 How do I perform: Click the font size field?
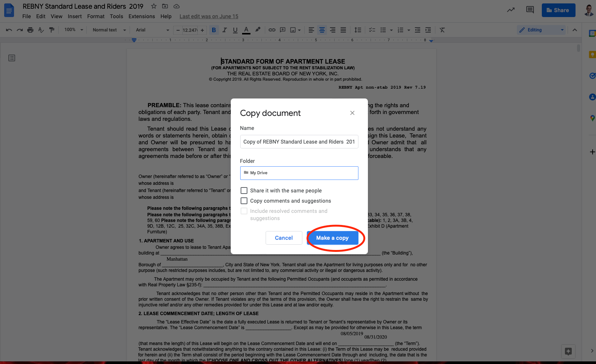(x=190, y=30)
